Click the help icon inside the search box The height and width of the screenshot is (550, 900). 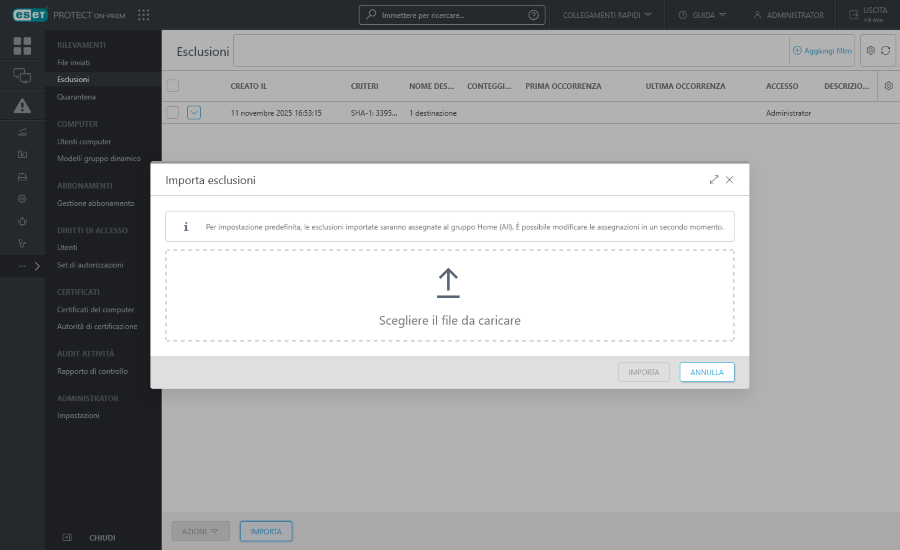(533, 15)
